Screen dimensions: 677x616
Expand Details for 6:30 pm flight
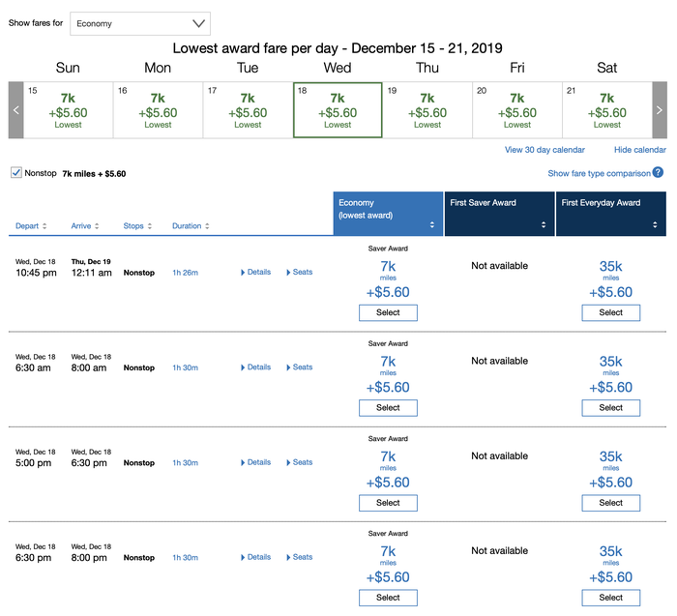(x=255, y=557)
